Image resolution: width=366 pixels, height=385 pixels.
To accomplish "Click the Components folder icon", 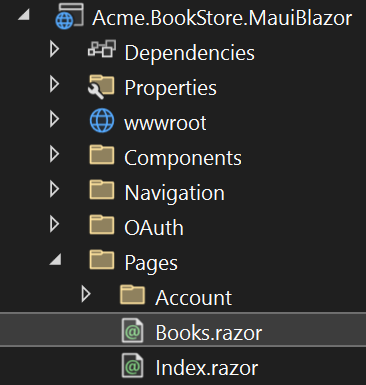I will coord(102,155).
